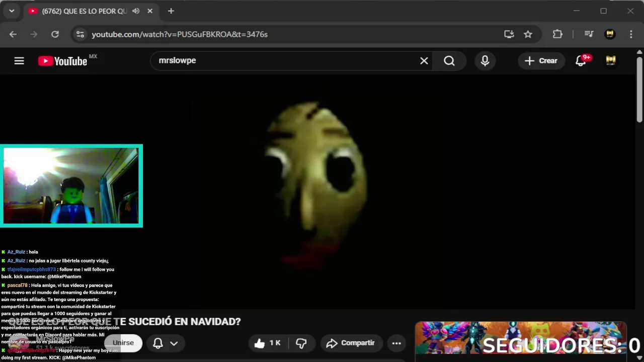Share the video with Compartir
The width and height of the screenshot is (644, 362).
351,343
